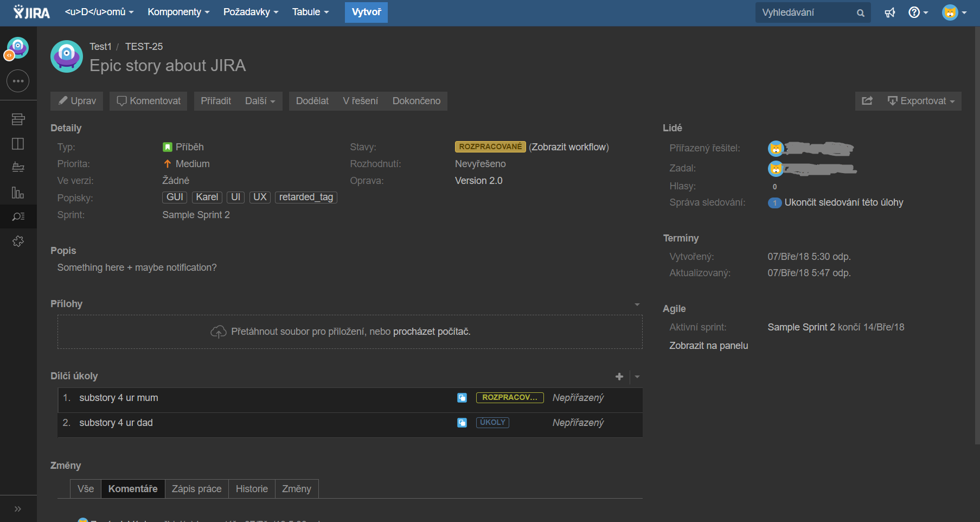This screenshot has height=522, width=980.
Task: Switch to the Změny tab
Action: (x=297, y=489)
